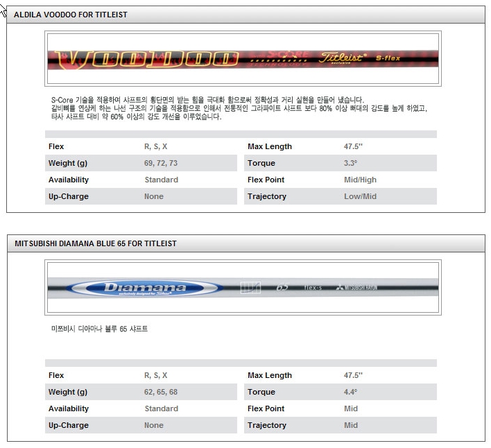Select R, S, X value in Diamana specs

155,375
